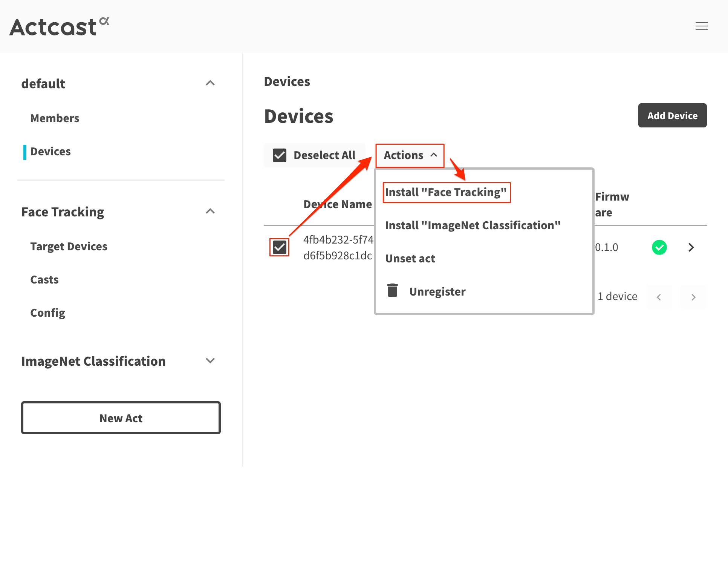
Task: Collapse the Face Tracking section
Action: coord(210,211)
